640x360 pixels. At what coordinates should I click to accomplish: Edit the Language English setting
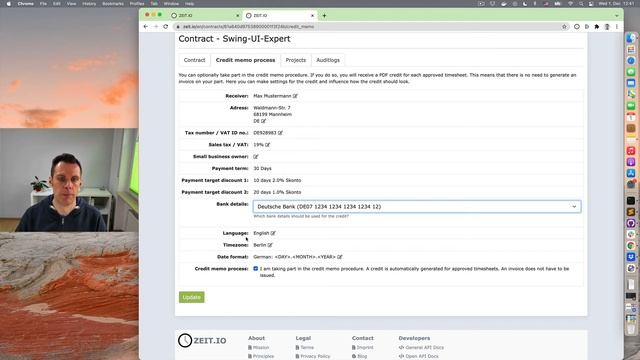tap(273, 233)
